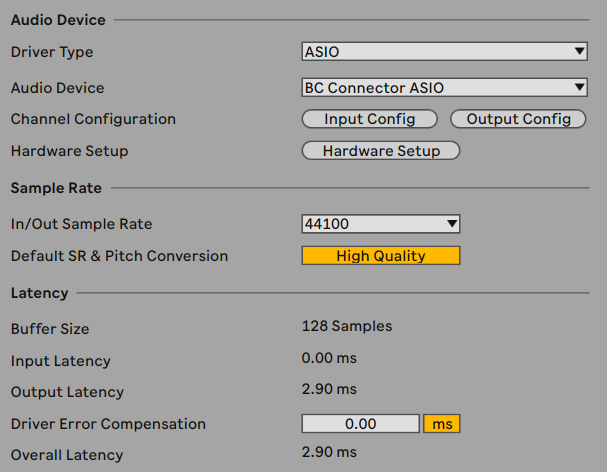607x472 pixels.
Task: Click the Buffer Size 128 Samples value
Action: coord(347,326)
